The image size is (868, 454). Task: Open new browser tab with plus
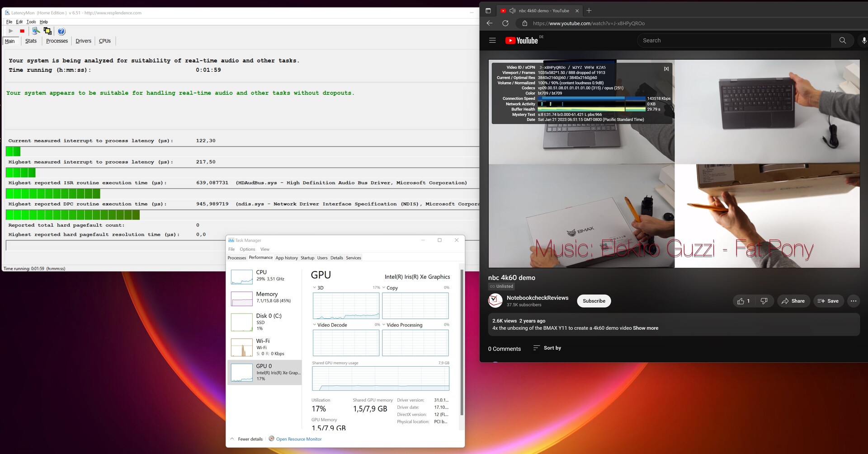(x=589, y=10)
